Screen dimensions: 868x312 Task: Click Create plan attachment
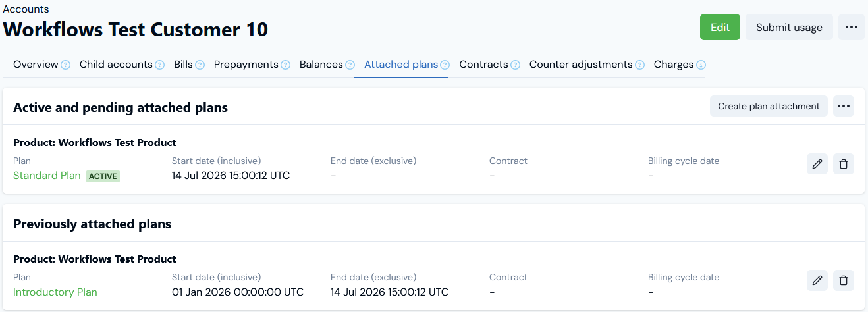769,106
